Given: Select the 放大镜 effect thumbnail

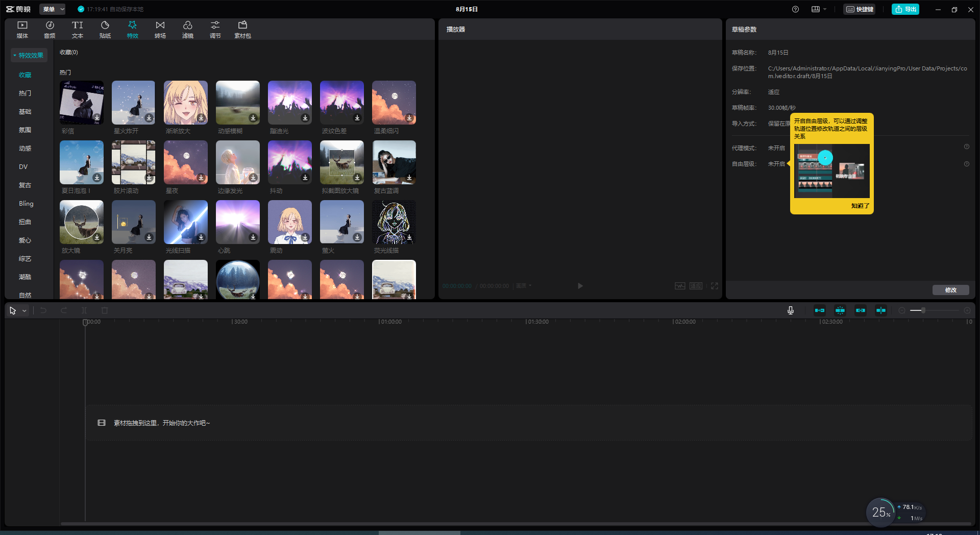Looking at the screenshot, I should pos(82,222).
